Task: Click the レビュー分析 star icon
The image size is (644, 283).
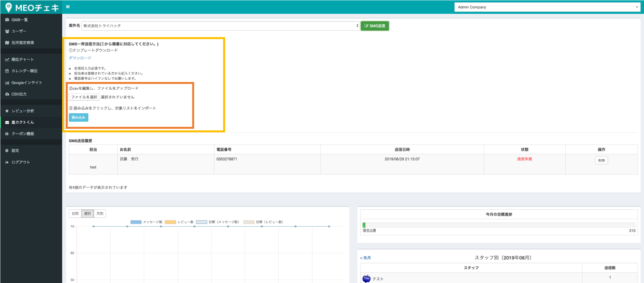Action: pyautogui.click(x=7, y=111)
